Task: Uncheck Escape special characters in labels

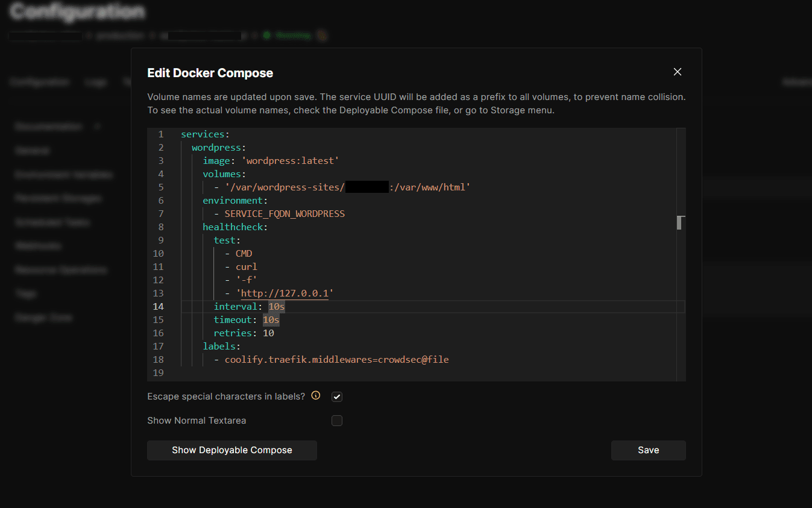Action: click(337, 397)
